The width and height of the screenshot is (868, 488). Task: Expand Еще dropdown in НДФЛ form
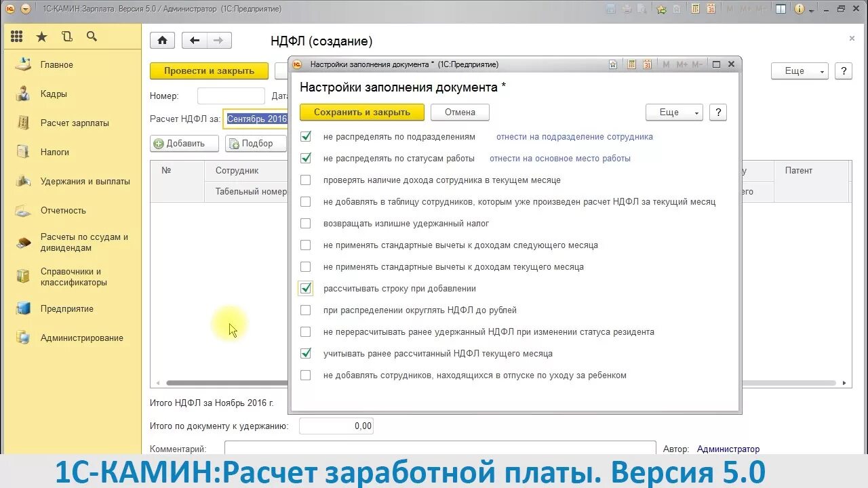(x=800, y=71)
